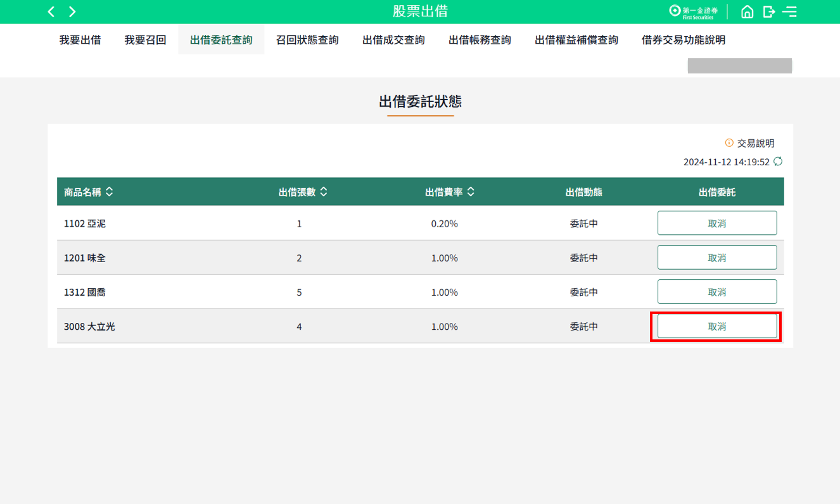Open the hamburger menu icon
Screen dimensions: 840x504
click(789, 11)
